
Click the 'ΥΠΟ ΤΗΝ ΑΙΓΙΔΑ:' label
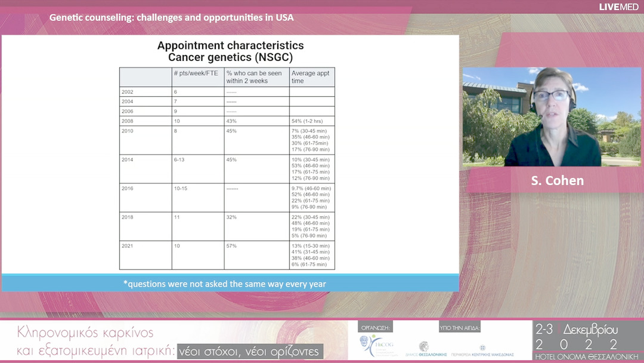[460, 328]
